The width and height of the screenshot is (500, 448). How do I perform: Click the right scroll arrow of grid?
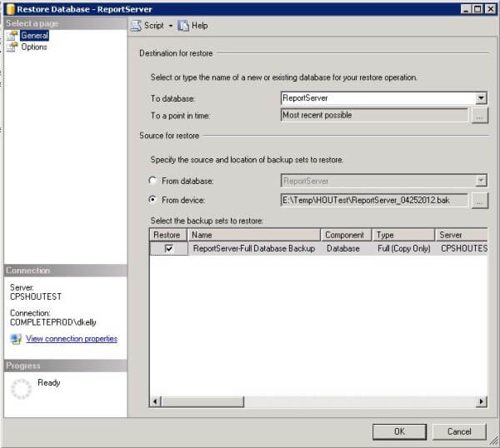point(482,401)
